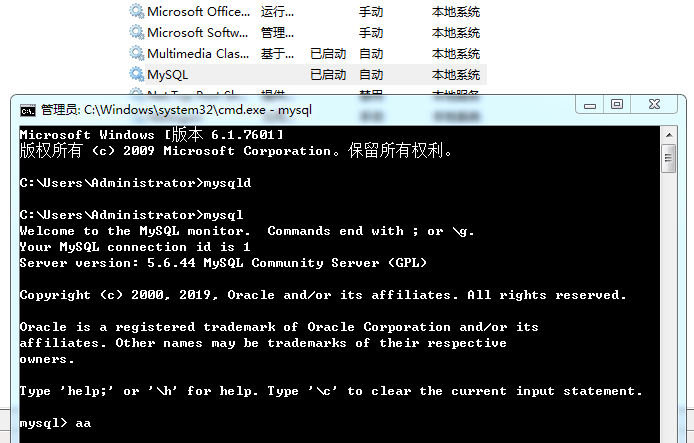The height and width of the screenshot is (443, 694).
Task: Click the gear icon beside Microsoft Office service
Action: pyautogui.click(x=136, y=11)
